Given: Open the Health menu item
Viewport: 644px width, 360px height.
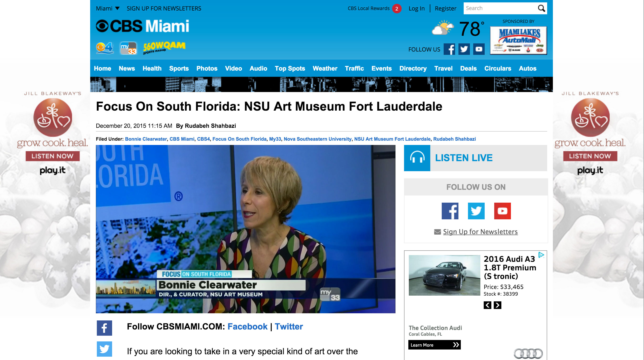Looking at the screenshot, I should (152, 68).
